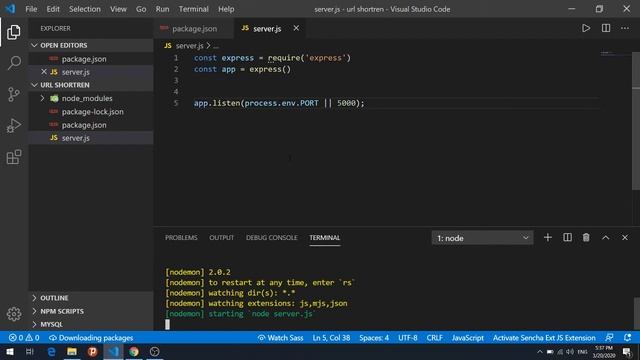Viewport: 640px width, 360px height.
Task: Open the Go menu
Action: click(141, 9)
